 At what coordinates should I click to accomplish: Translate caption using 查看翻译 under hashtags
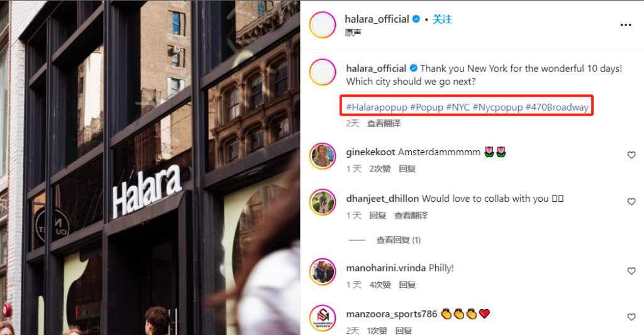384,123
